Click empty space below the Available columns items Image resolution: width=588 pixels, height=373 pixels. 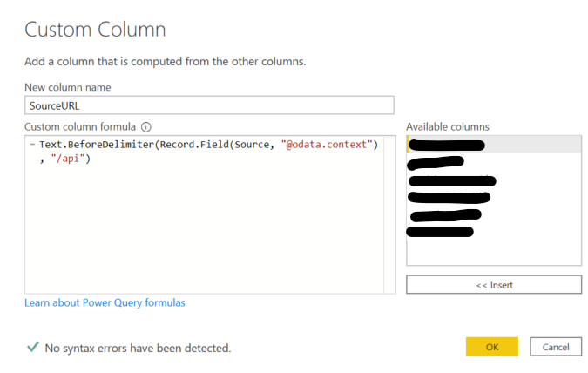click(x=493, y=252)
